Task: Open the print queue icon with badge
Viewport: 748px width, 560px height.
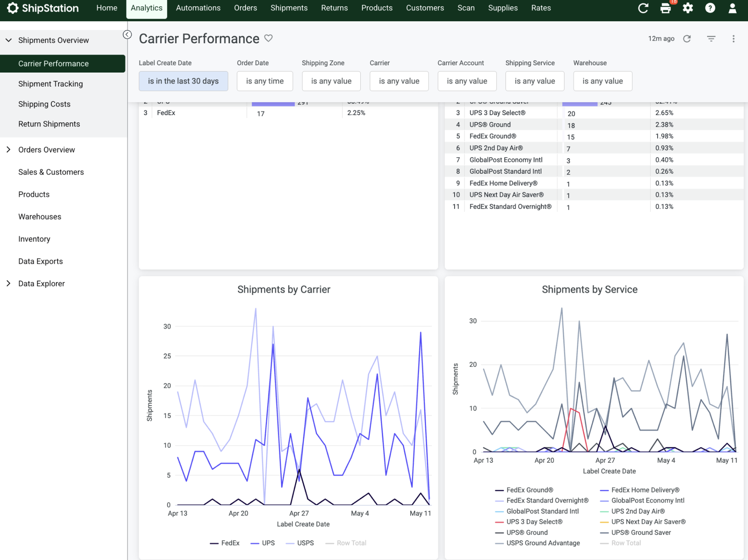Action: click(665, 8)
